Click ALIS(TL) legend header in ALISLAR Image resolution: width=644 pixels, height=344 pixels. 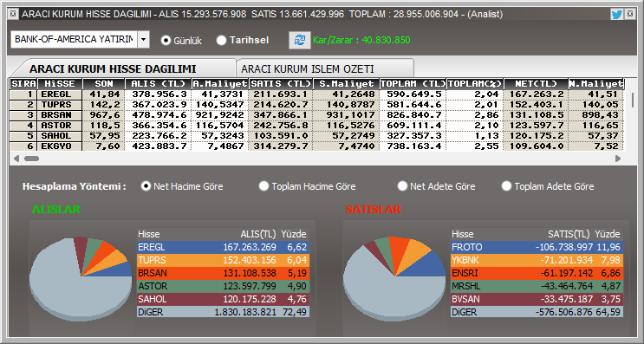pyautogui.click(x=258, y=235)
